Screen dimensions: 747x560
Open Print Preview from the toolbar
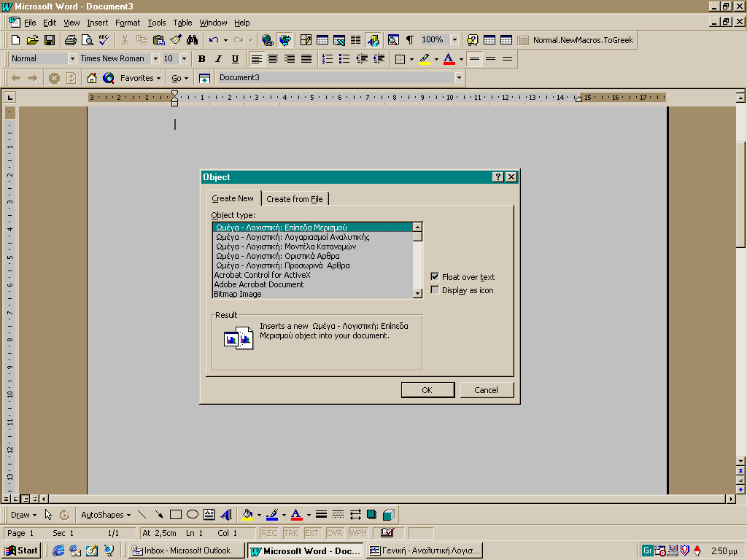[88, 40]
